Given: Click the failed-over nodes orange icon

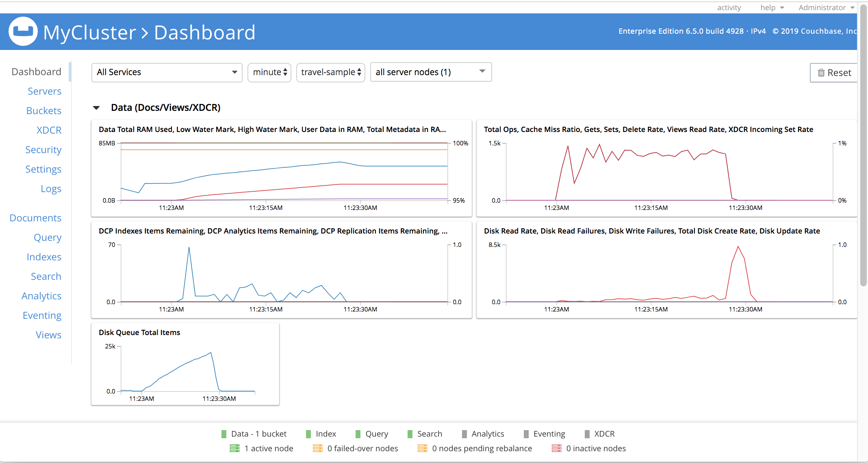Looking at the screenshot, I should point(317,448).
